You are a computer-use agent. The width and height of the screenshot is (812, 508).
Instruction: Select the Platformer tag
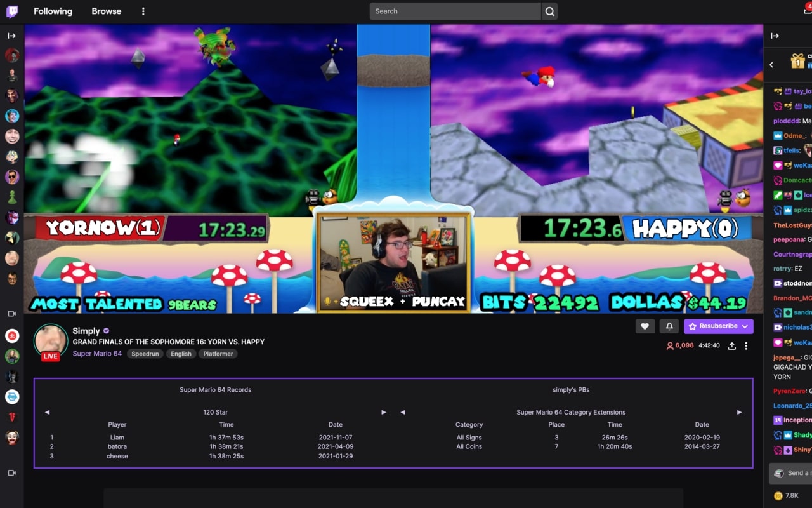pos(218,354)
